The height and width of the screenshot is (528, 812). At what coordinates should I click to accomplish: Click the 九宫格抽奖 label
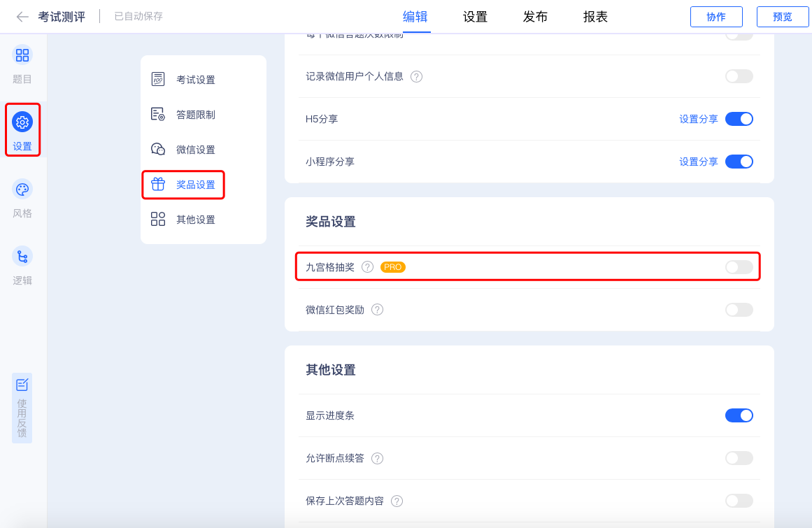coord(330,267)
